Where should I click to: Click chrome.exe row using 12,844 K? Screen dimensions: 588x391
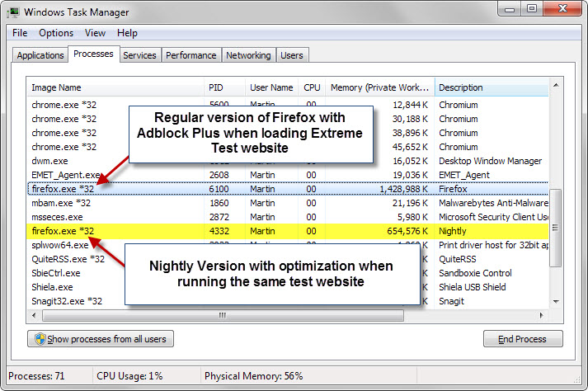coord(288,105)
